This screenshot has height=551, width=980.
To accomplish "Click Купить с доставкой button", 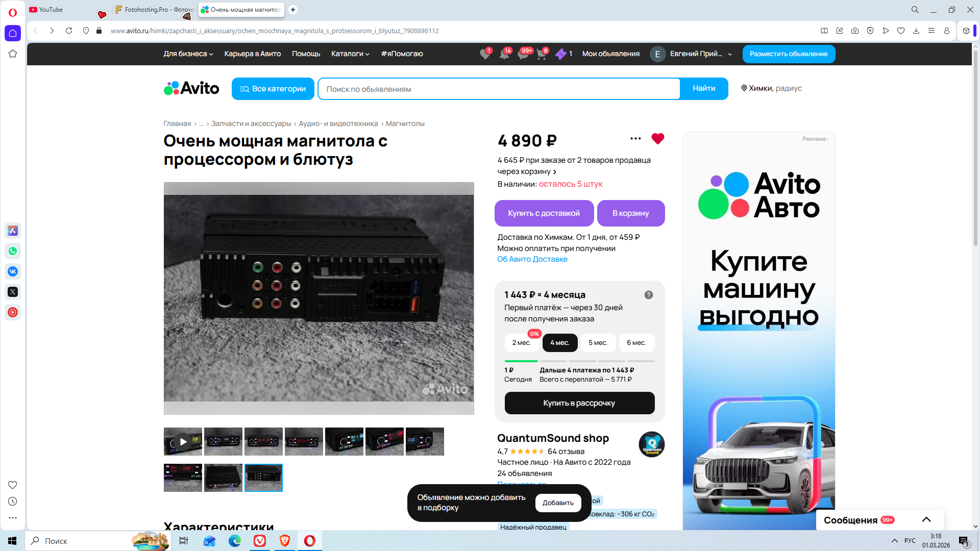I will [544, 213].
